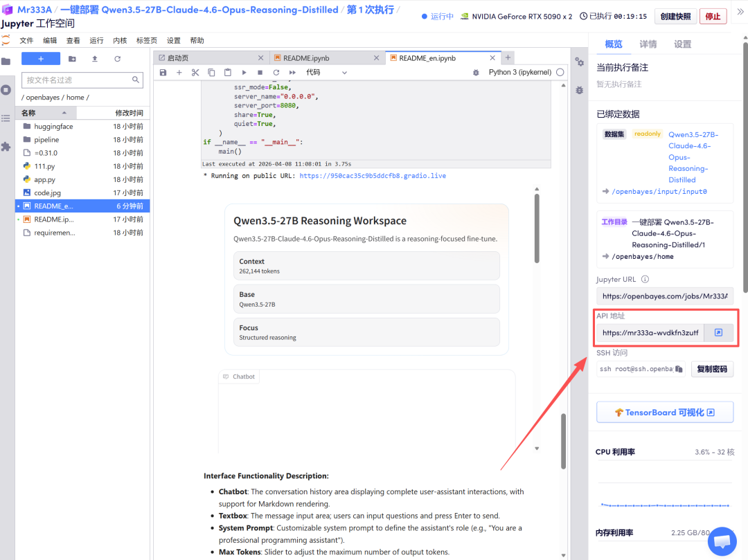Open the 第 1 次执行 breadcrumb link

coord(370,10)
